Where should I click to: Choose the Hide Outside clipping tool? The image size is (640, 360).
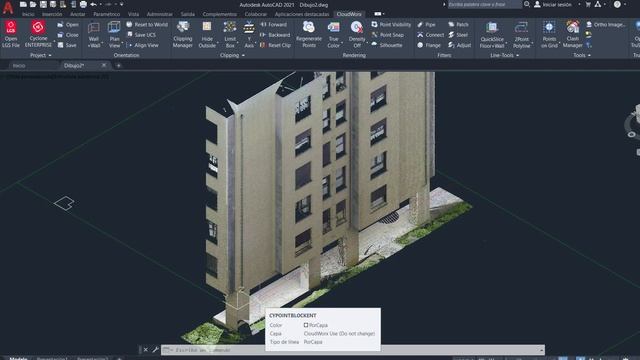(x=207, y=35)
